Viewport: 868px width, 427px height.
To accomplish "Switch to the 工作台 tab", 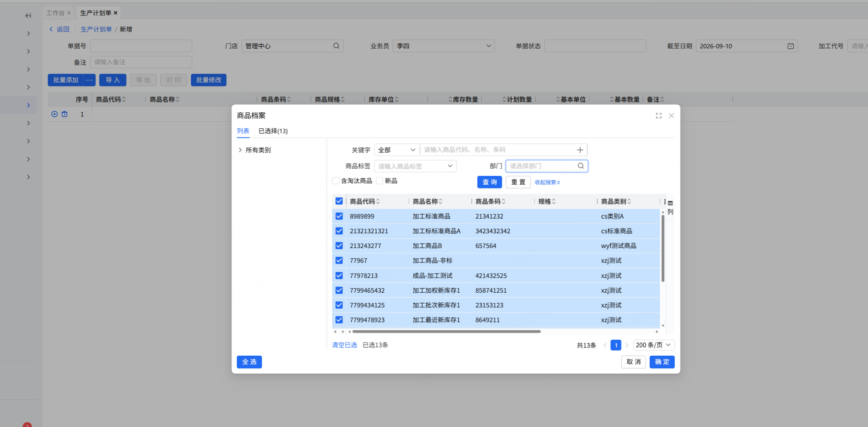I will (x=55, y=13).
